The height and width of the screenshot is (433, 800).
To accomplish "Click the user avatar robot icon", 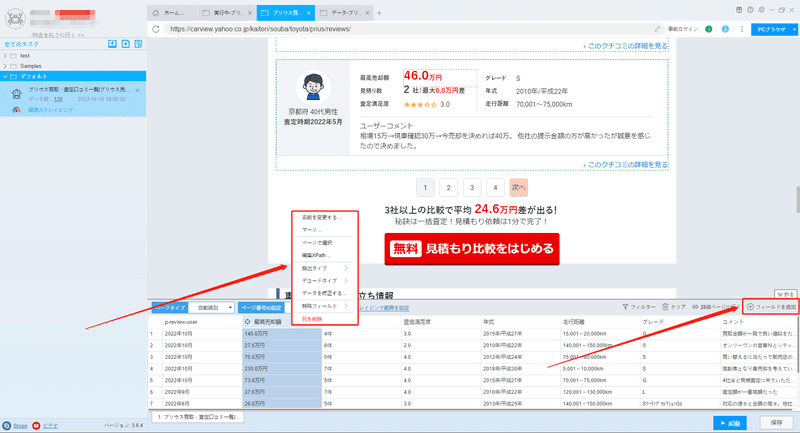I will point(15,19).
